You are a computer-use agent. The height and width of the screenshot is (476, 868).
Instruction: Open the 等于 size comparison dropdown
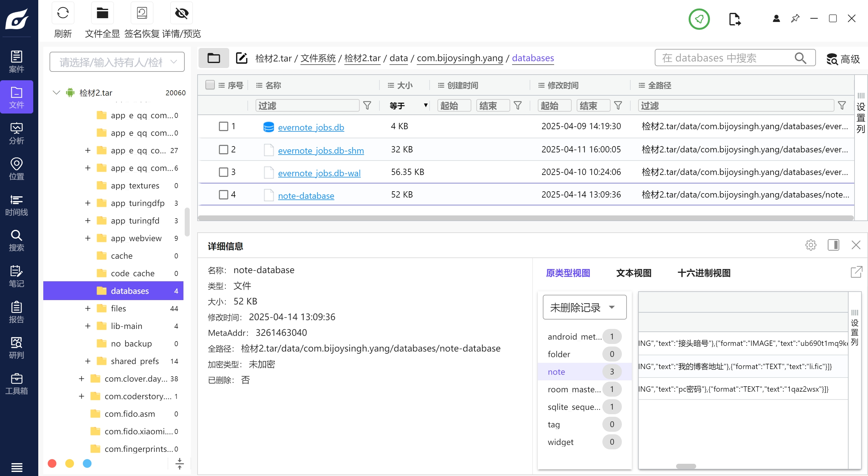tap(409, 105)
